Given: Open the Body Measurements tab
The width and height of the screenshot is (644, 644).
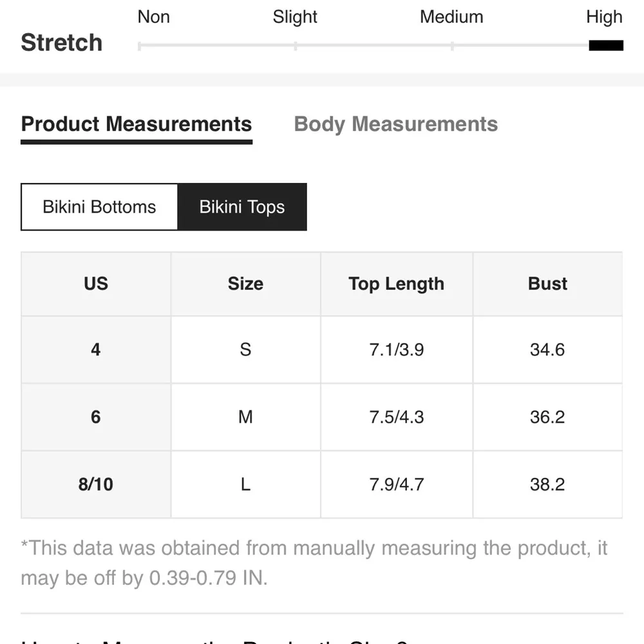Looking at the screenshot, I should coord(395,124).
